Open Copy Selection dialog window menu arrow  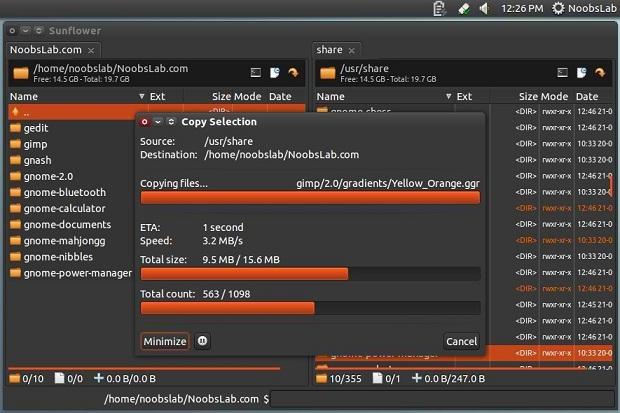click(158, 122)
